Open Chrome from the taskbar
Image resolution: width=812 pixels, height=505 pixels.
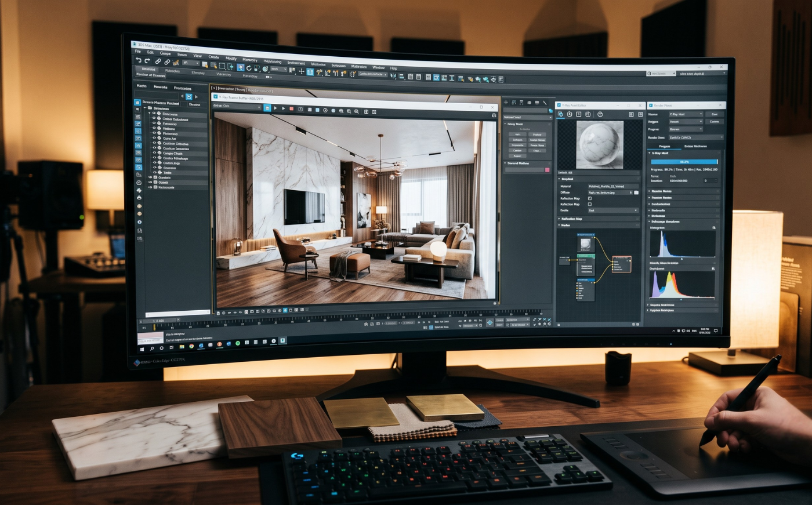[x=191, y=346]
